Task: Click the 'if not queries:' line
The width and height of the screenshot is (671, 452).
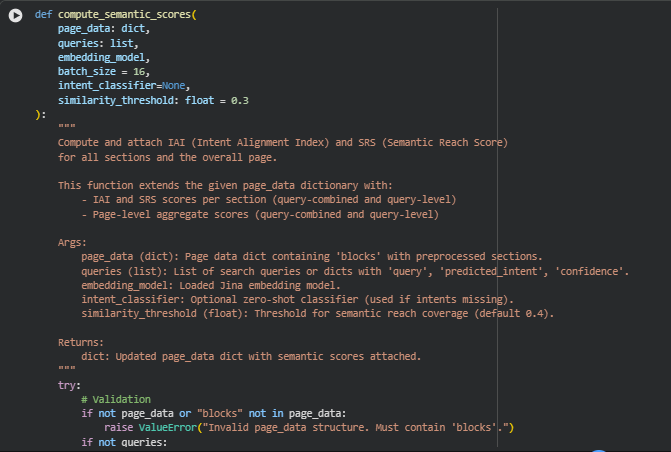Action: coord(124,441)
